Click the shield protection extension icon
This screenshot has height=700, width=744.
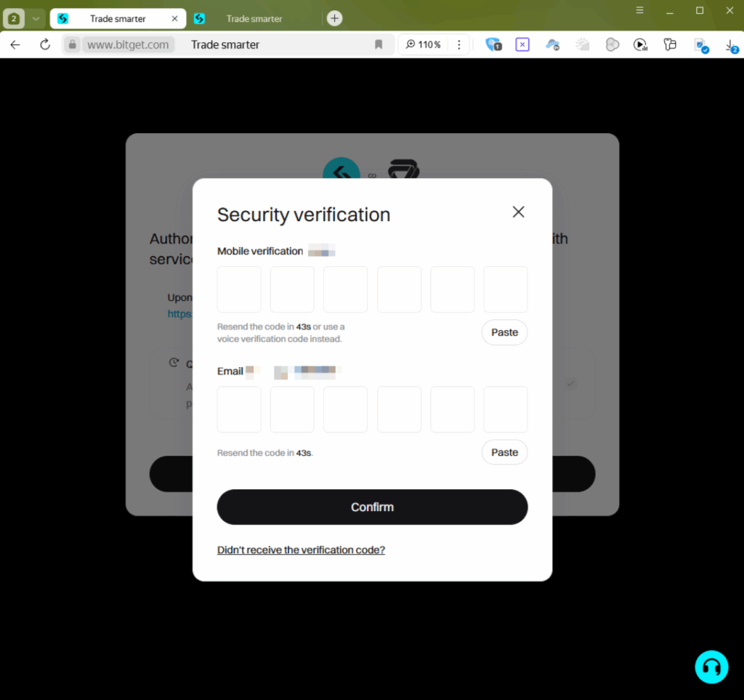tap(493, 44)
